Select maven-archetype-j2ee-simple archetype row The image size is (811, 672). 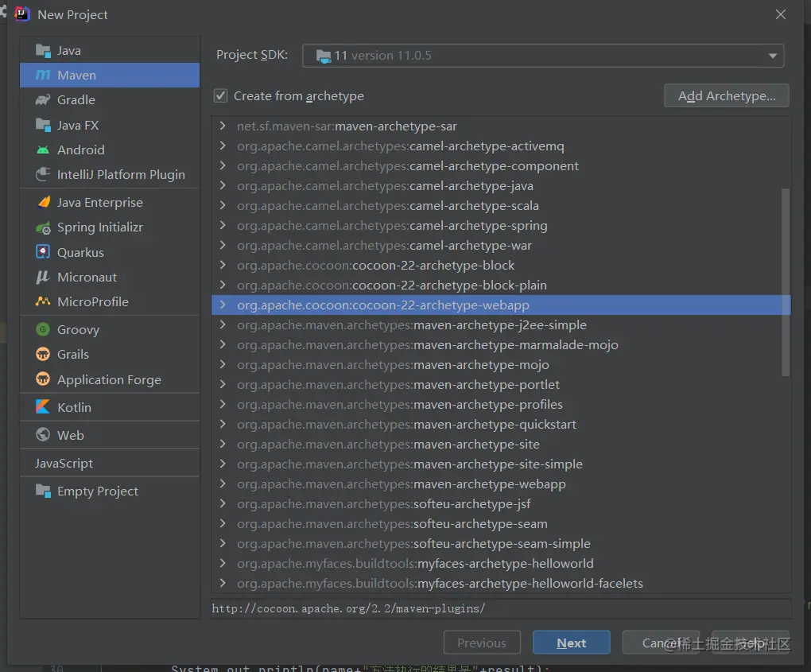(x=501, y=325)
